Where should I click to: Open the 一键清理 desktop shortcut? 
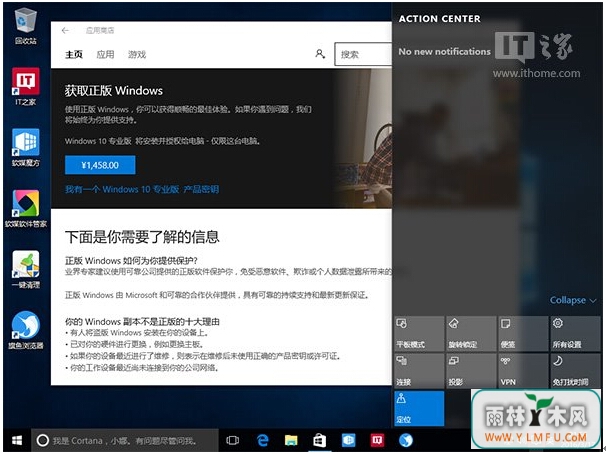pos(26,269)
